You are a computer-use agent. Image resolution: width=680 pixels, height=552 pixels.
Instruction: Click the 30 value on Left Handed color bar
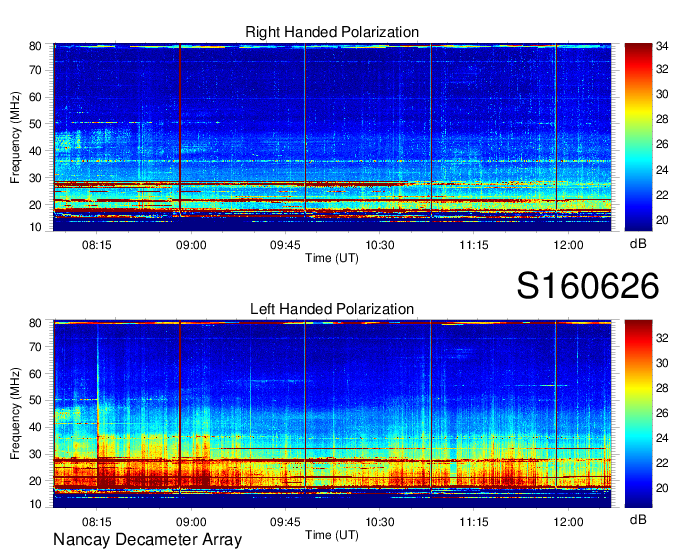pos(662,363)
